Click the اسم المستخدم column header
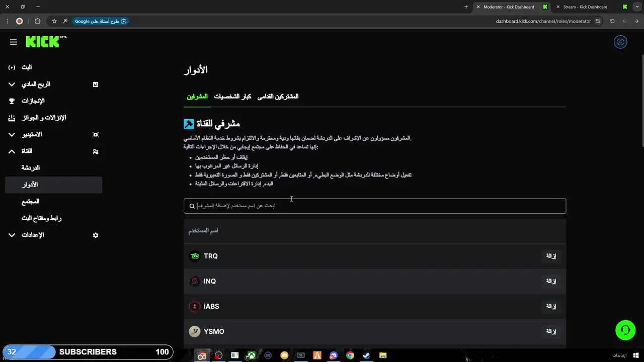The image size is (644, 362). click(x=203, y=231)
